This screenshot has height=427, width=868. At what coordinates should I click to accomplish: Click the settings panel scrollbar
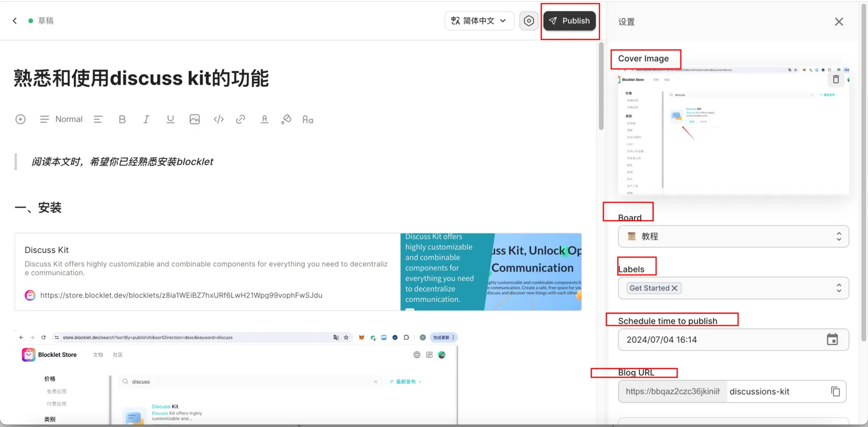click(864, 173)
